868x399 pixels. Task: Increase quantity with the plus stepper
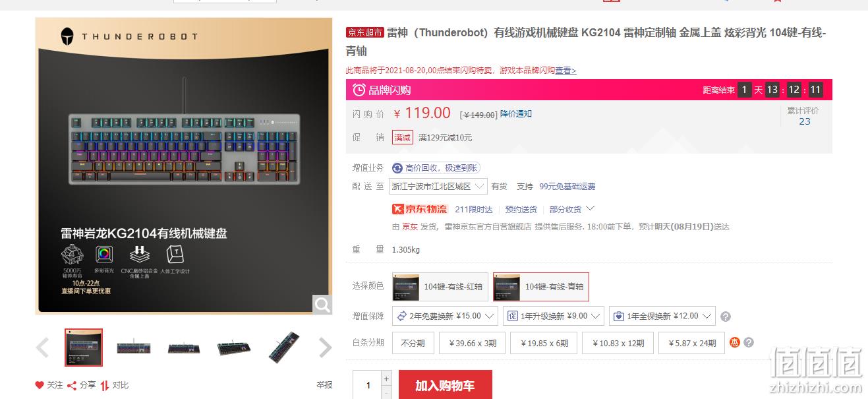coord(387,379)
